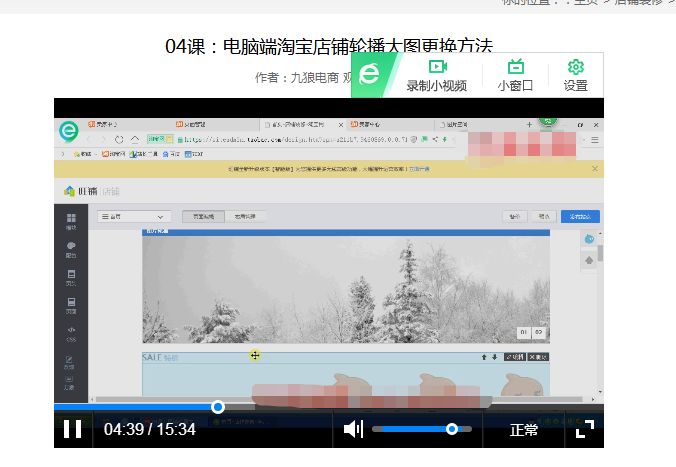This screenshot has height=467, width=676.
Task: In the video, click the second browser tab
Action: 216,124
